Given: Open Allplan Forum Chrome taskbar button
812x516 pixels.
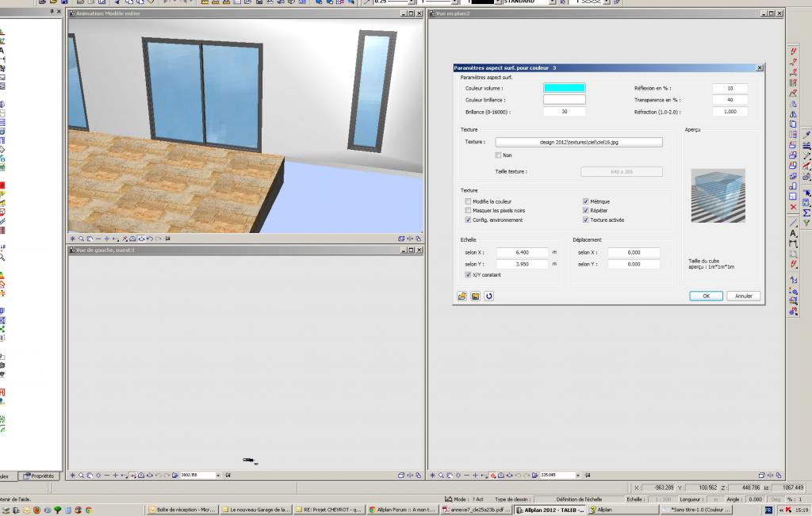Looking at the screenshot, I should tap(403, 510).
